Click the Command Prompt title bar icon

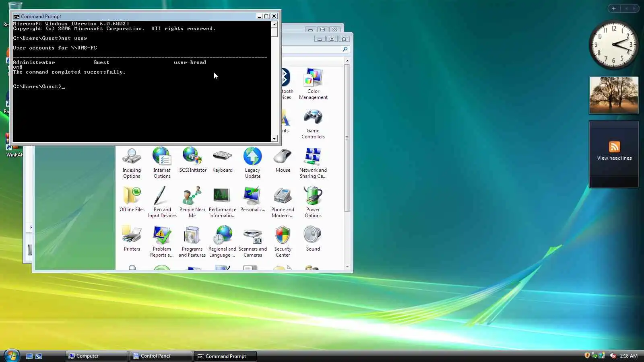coord(17,16)
